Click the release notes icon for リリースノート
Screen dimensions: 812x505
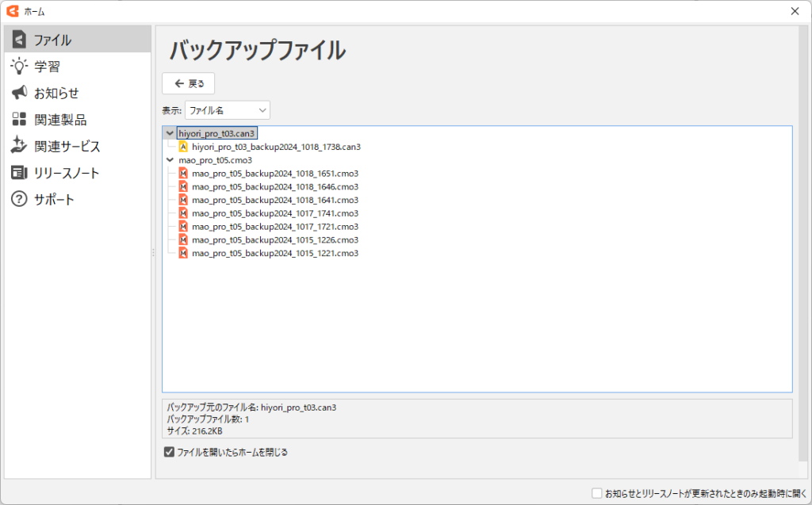pos(19,173)
